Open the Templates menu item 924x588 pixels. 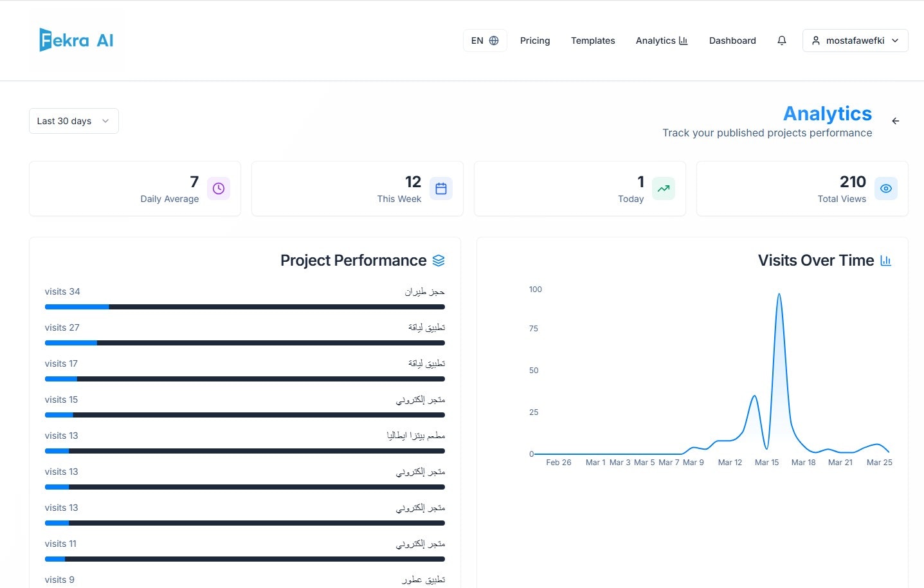point(593,41)
